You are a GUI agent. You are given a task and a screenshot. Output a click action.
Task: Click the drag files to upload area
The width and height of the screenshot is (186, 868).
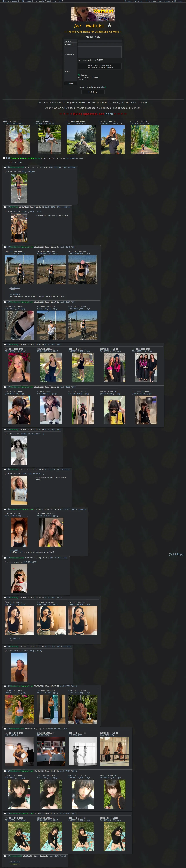point(100,66)
